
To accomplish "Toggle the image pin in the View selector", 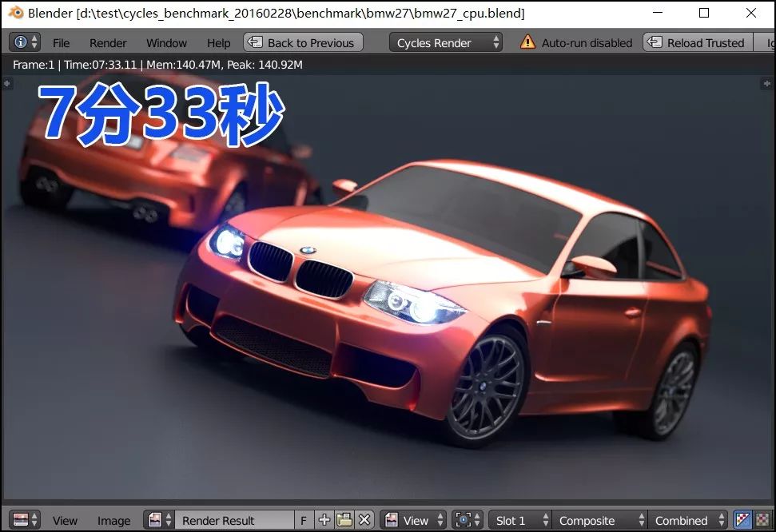I will coord(391,520).
